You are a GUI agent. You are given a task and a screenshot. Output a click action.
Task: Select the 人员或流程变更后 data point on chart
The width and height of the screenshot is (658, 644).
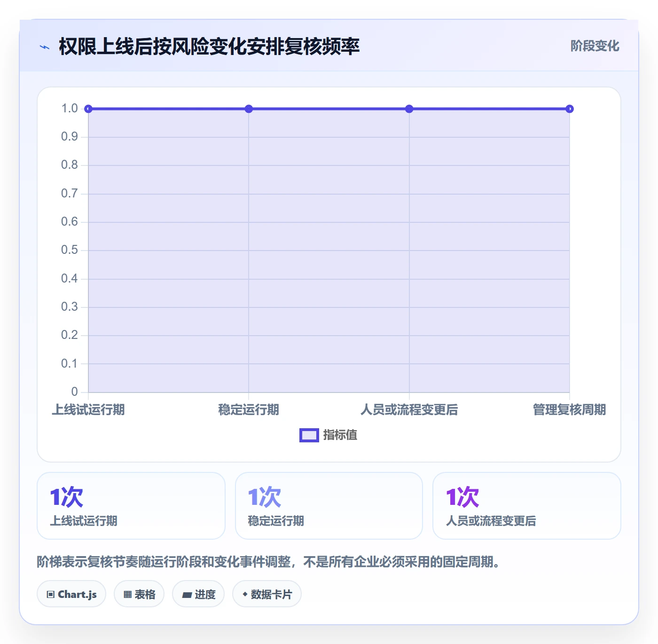[x=409, y=109]
